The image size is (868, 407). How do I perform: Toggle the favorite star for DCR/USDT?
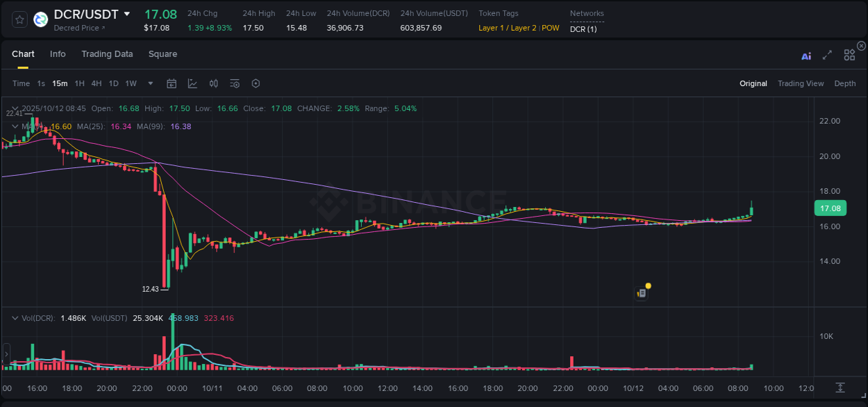click(x=19, y=19)
